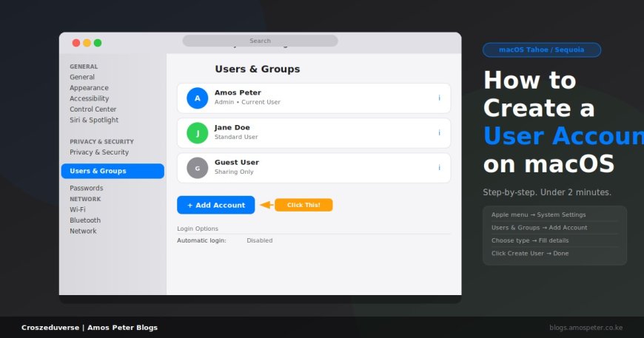Open info for Amos Peter account
The width and height of the screenshot is (644, 338).
439,98
